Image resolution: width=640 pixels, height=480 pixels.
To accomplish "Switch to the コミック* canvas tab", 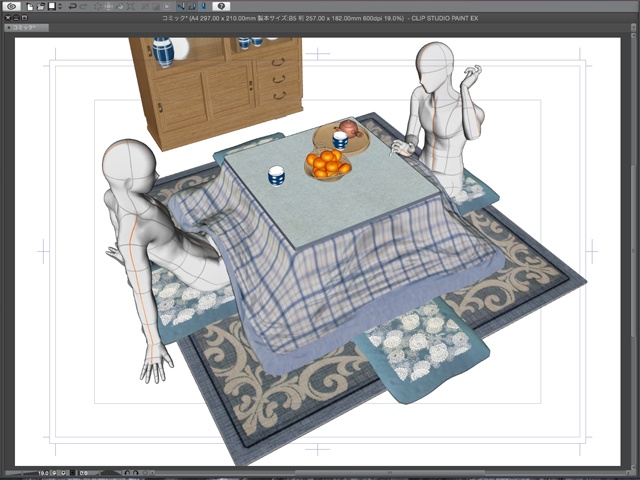I will point(26,27).
